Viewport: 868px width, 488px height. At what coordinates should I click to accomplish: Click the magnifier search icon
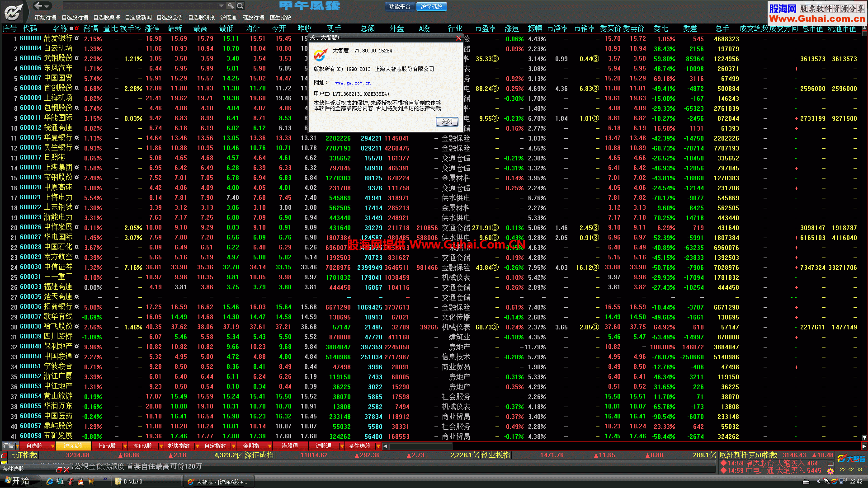[x=241, y=6]
